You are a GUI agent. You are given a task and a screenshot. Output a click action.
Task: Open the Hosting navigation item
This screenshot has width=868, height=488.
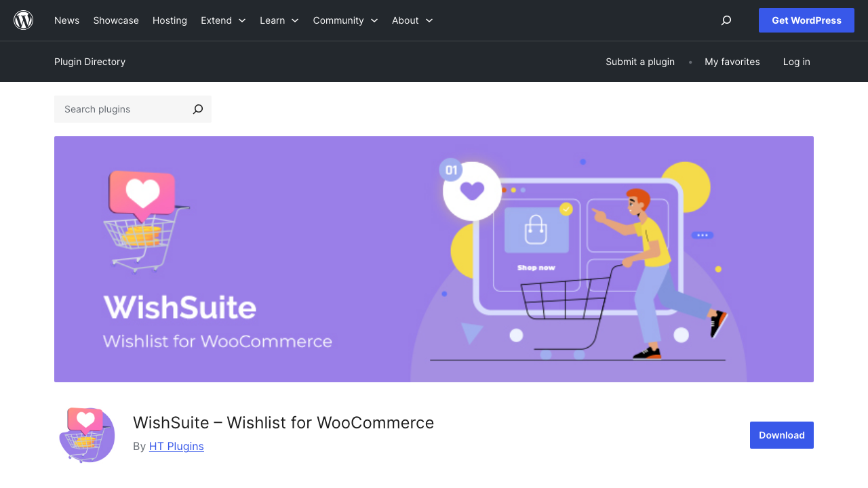[x=170, y=20]
